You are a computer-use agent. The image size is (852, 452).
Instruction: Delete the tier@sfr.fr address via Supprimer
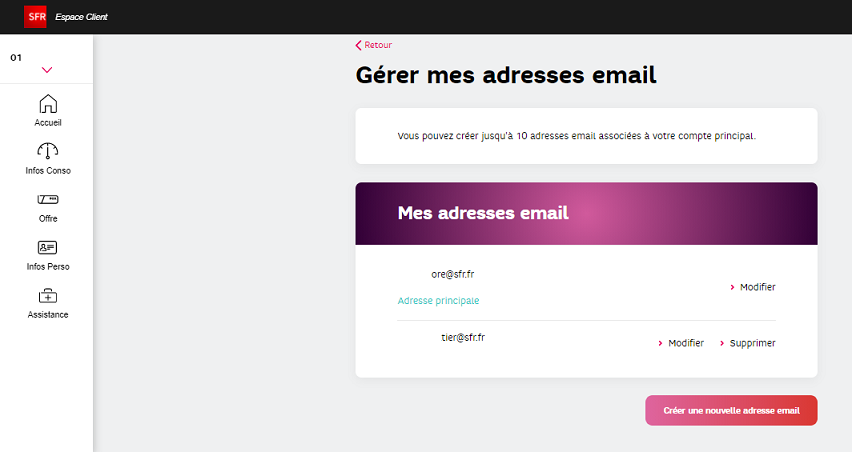pyautogui.click(x=751, y=343)
